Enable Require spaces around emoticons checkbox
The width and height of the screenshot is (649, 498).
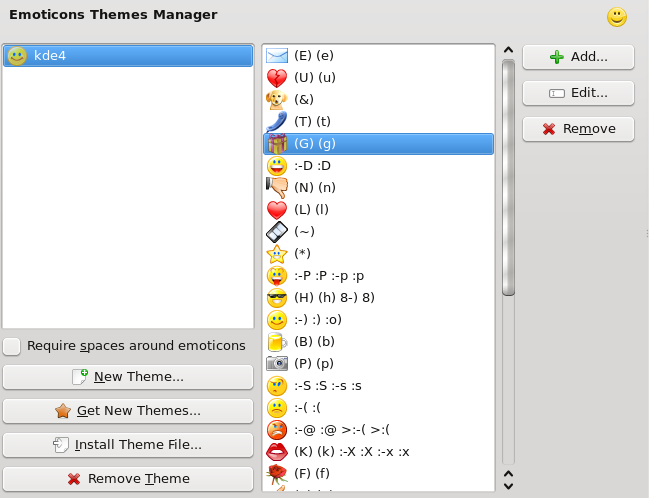12,346
